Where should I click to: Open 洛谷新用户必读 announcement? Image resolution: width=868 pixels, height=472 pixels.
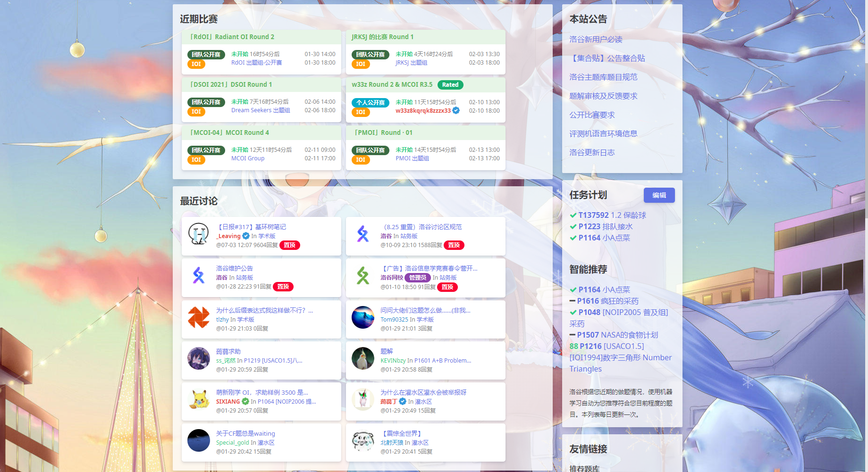click(x=596, y=39)
